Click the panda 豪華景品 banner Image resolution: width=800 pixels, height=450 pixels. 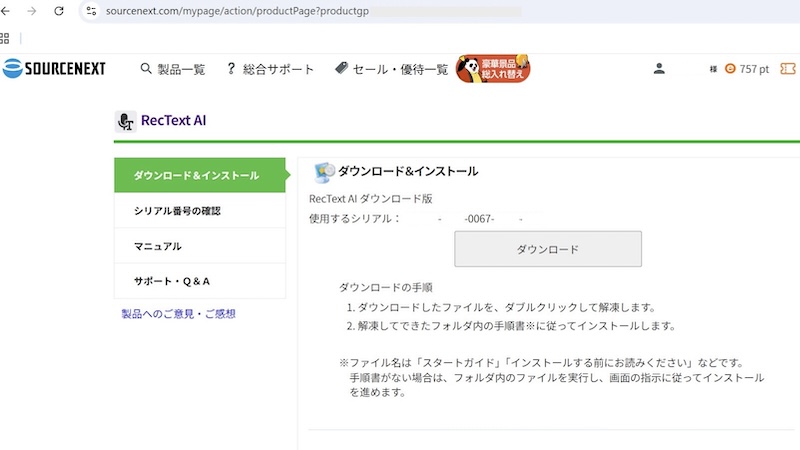(x=493, y=68)
